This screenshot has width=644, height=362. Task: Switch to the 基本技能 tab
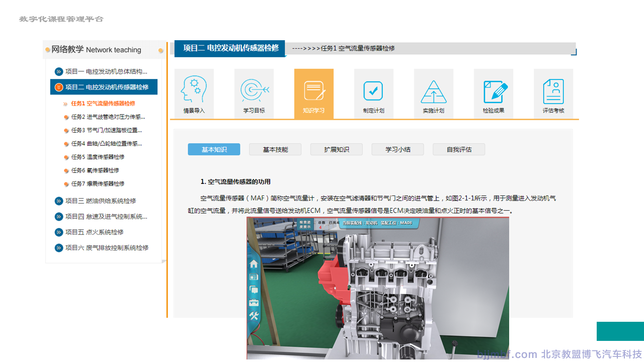pos(275,149)
